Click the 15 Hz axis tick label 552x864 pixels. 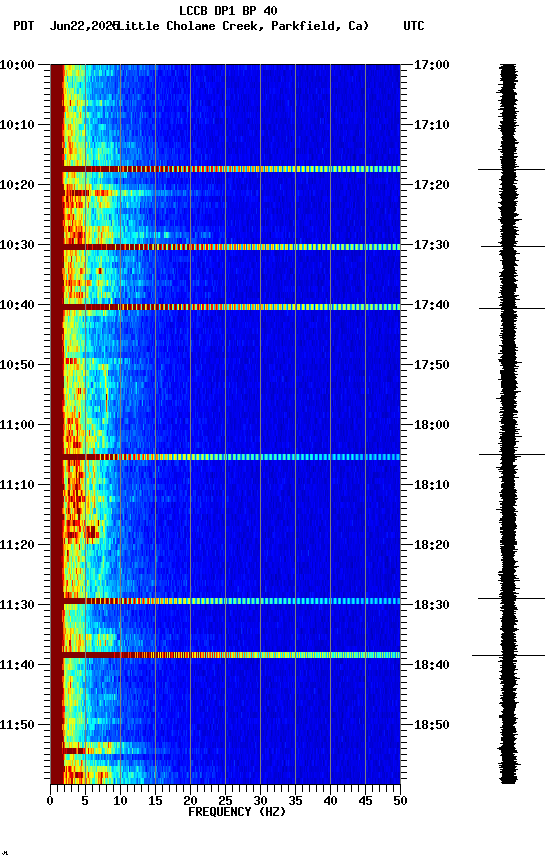pos(155,801)
